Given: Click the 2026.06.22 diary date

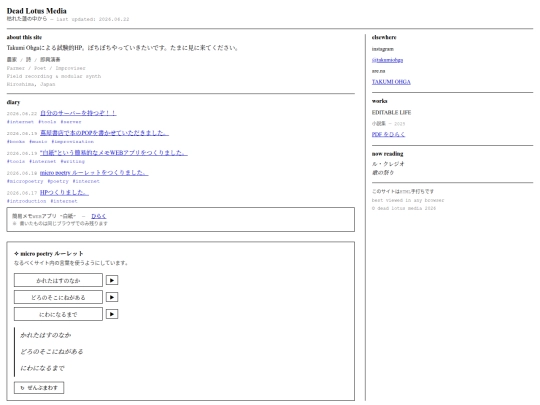Looking at the screenshot, I should (x=22, y=114).
